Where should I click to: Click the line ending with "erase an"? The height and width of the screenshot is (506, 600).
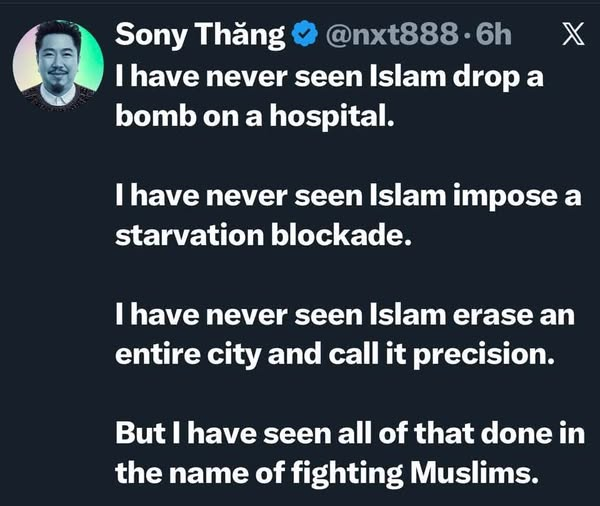click(345, 315)
